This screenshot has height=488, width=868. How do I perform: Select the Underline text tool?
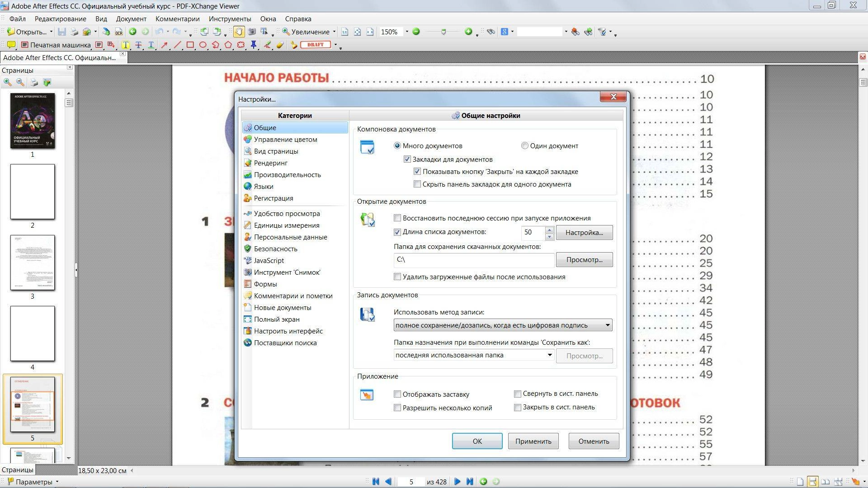tap(151, 45)
